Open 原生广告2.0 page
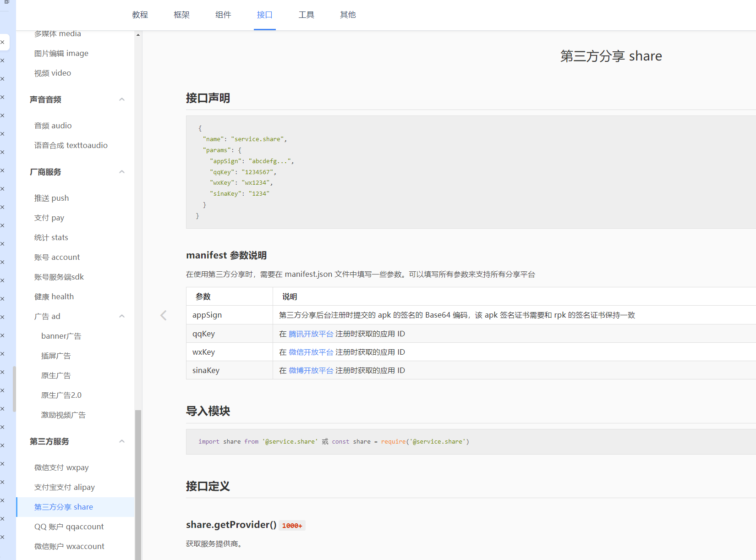Screen dimensions: 756x560 61,395
